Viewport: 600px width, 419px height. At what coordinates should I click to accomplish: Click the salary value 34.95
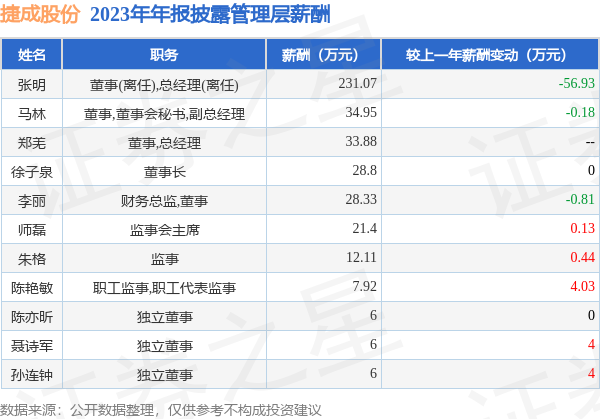click(x=361, y=112)
